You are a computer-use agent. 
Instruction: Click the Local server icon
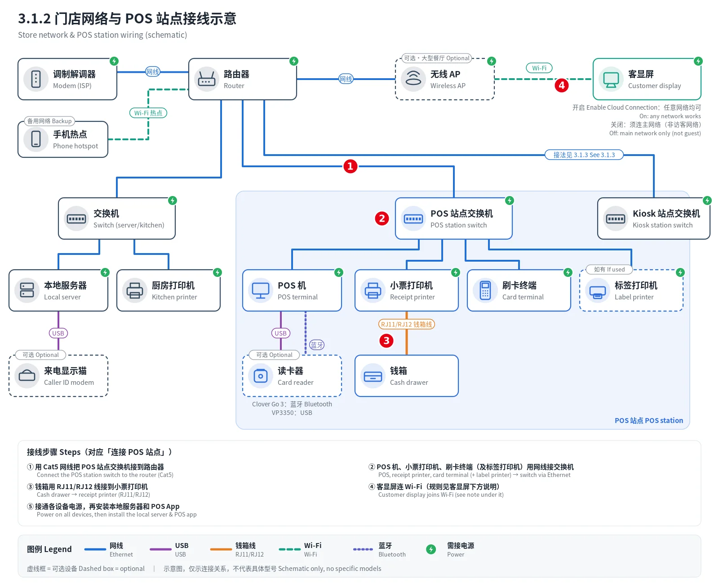tap(27, 290)
